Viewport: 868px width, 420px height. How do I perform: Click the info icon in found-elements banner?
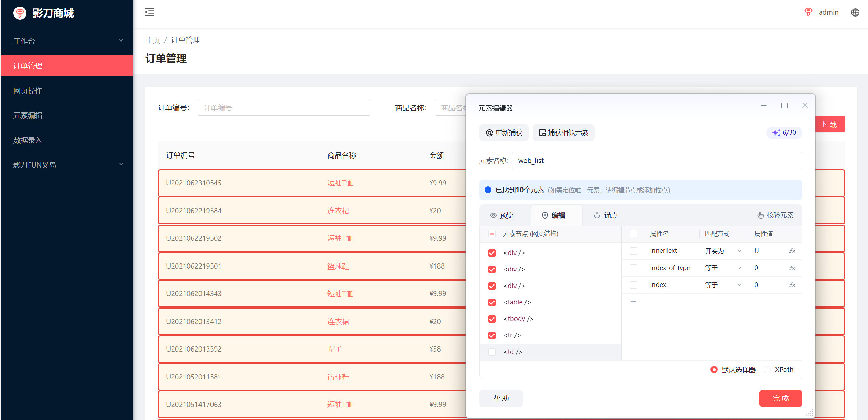488,190
